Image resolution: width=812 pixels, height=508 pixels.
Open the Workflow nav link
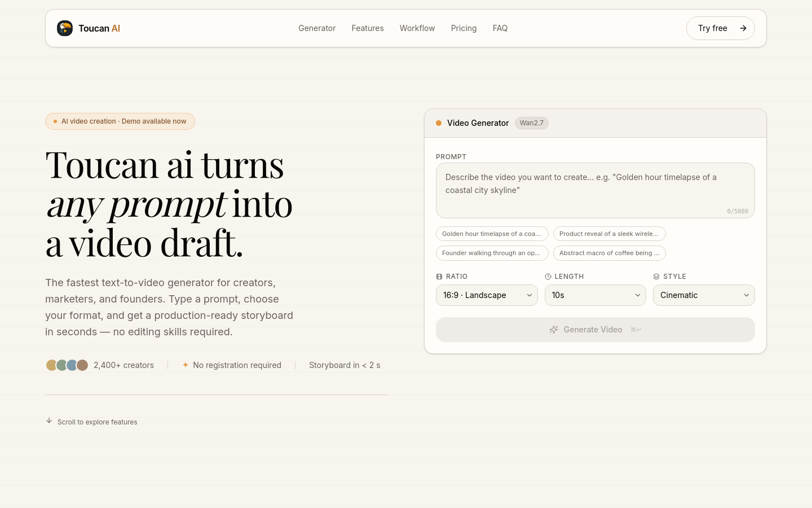pyautogui.click(x=417, y=28)
